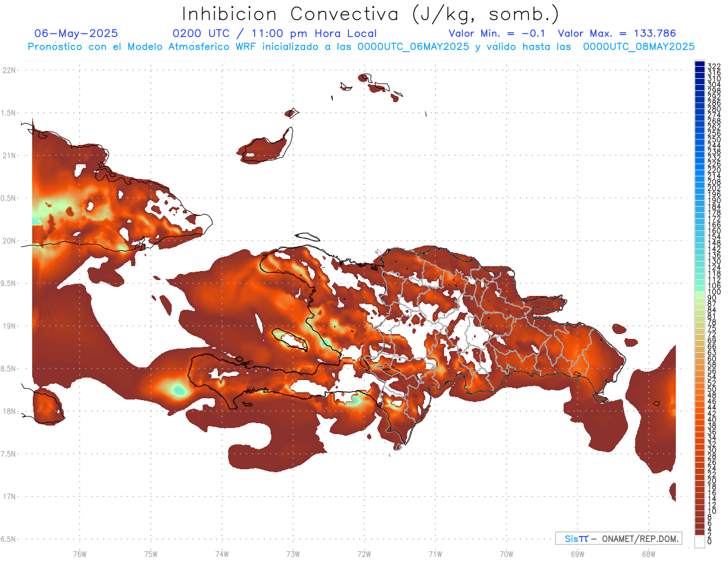Viewport: 728px width, 562px height.
Task: Click the '70W' longitude label
Action: click(507, 553)
